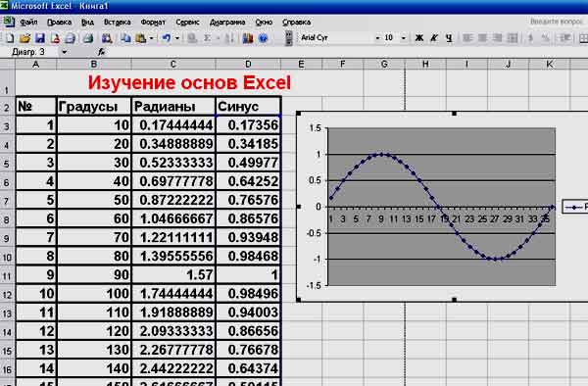588x386 pixels.
Task: Create a new blank workbook
Action: (10, 38)
